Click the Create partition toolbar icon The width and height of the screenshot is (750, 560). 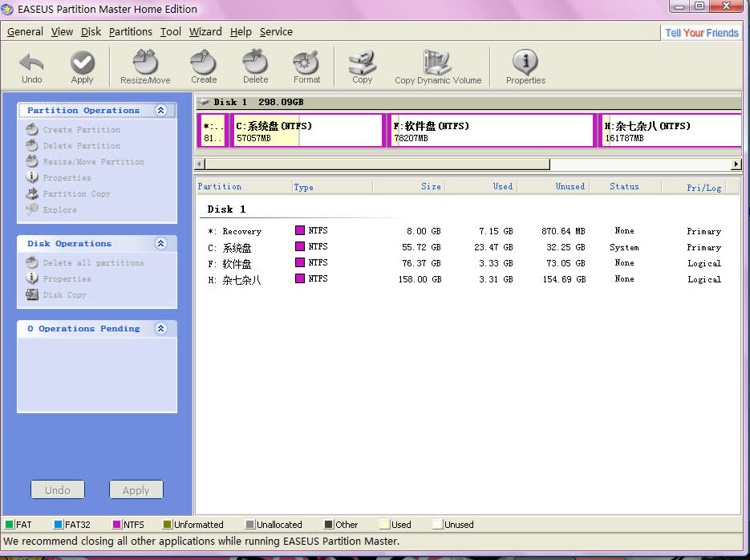(x=204, y=67)
